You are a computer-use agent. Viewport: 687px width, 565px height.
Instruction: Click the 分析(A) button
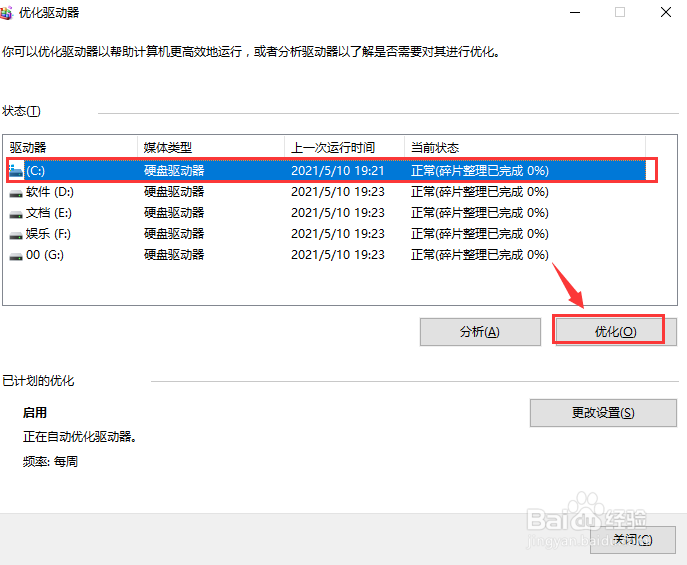tap(480, 332)
